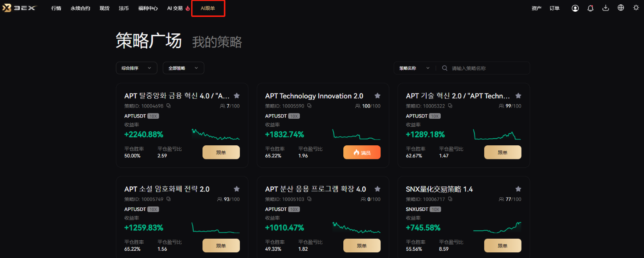
Task: Open APT 분산 응용 프로그램 확장 4.0 title
Action: tap(316, 189)
